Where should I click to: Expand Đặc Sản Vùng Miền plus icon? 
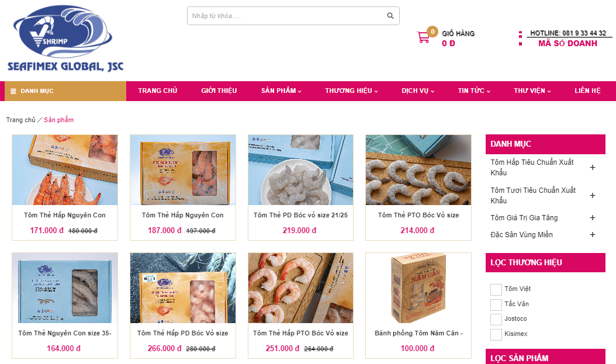tap(593, 234)
